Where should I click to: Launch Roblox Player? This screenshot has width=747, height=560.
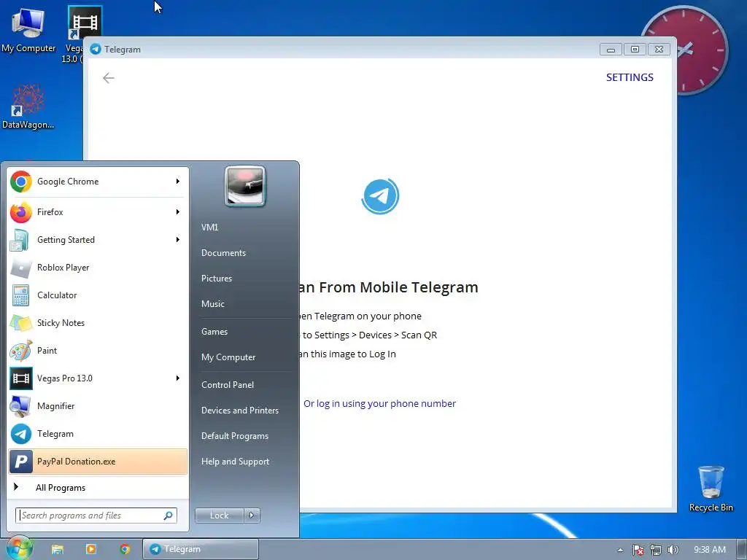click(98, 267)
